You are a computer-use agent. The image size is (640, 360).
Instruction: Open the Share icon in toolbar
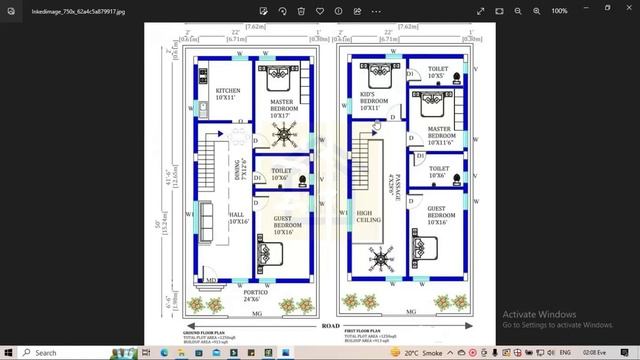coord(357,11)
